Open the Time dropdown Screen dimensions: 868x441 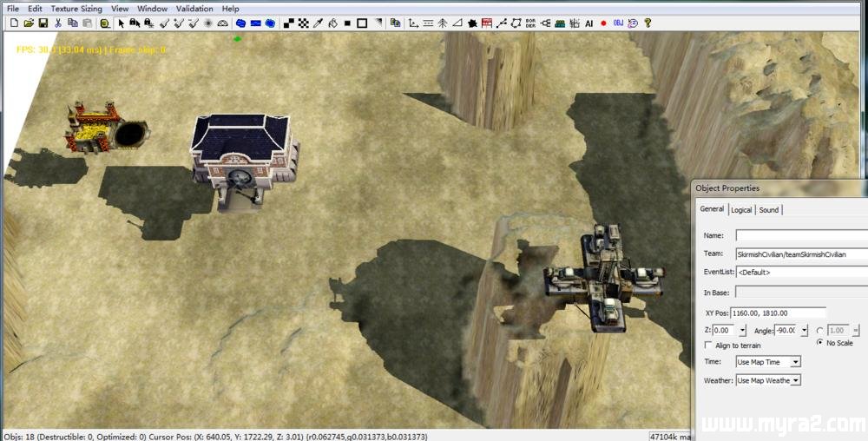tap(795, 362)
